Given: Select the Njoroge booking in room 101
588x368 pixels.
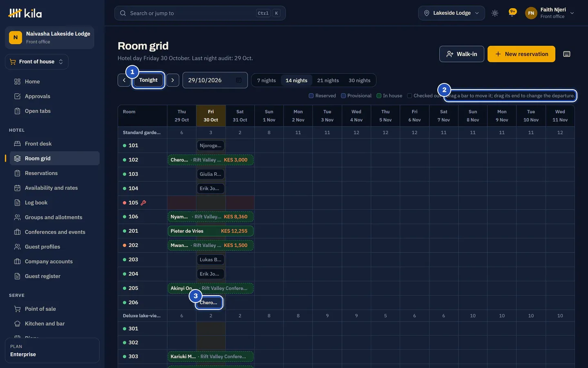Looking at the screenshot, I should tap(211, 146).
